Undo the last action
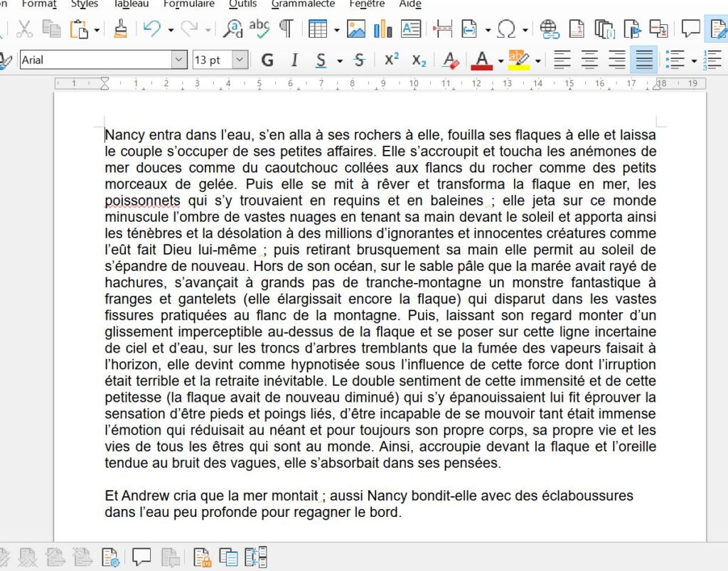This screenshot has width=728, height=571. [152, 29]
